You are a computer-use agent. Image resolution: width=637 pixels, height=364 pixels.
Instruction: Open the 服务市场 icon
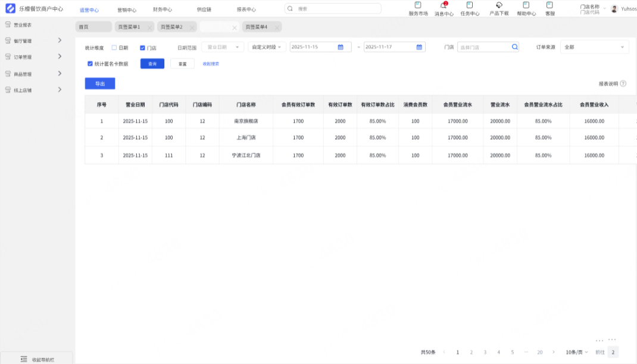coord(418,5)
